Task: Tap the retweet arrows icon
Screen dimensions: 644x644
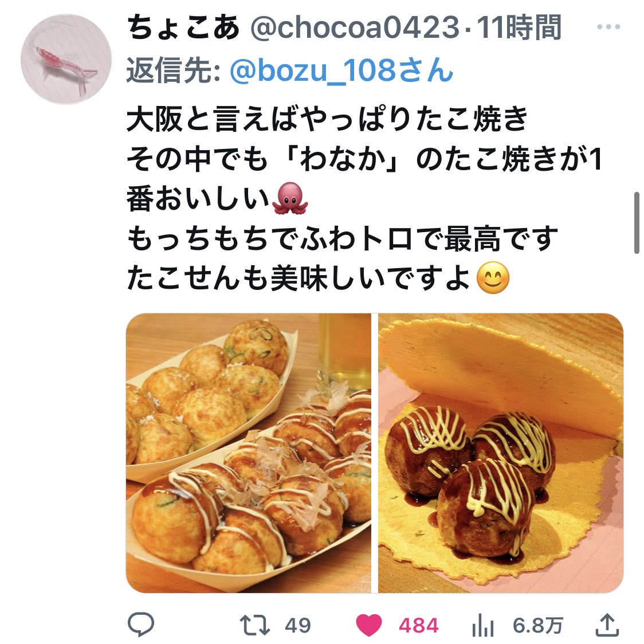Action: pyautogui.click(x=254, y=625)
